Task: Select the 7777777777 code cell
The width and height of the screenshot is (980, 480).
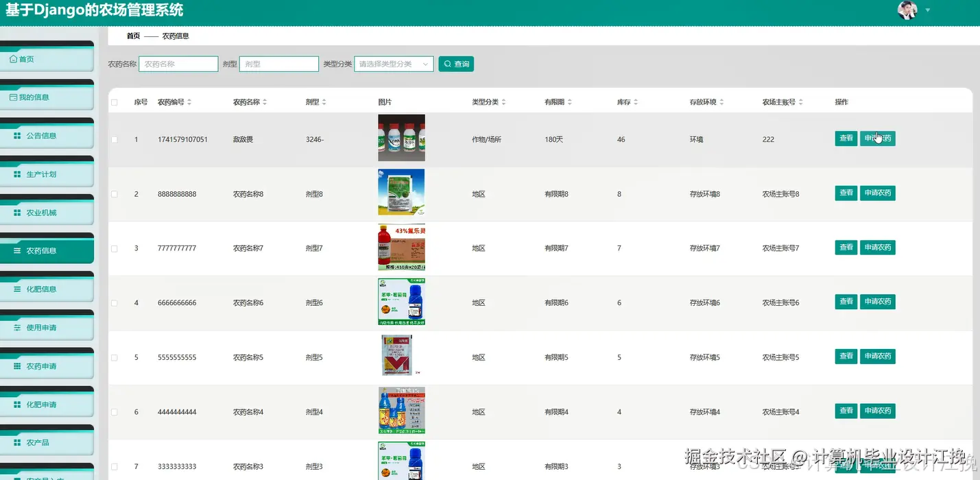Action: pos(177,248)
